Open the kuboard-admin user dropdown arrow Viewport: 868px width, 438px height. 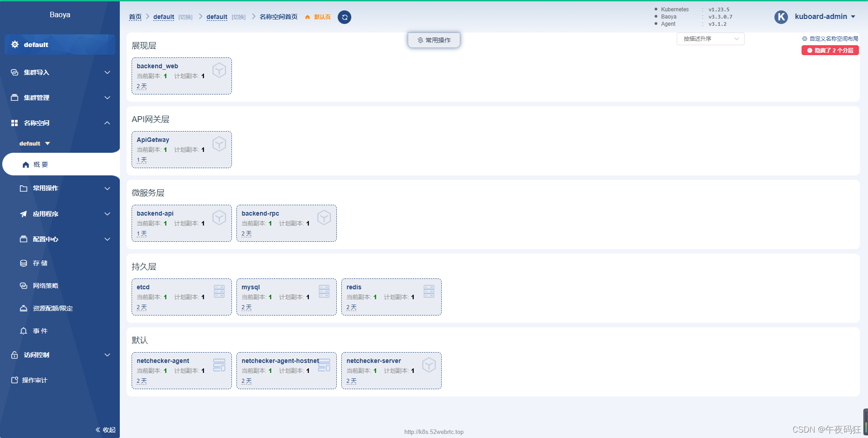[x=853, y=17]
